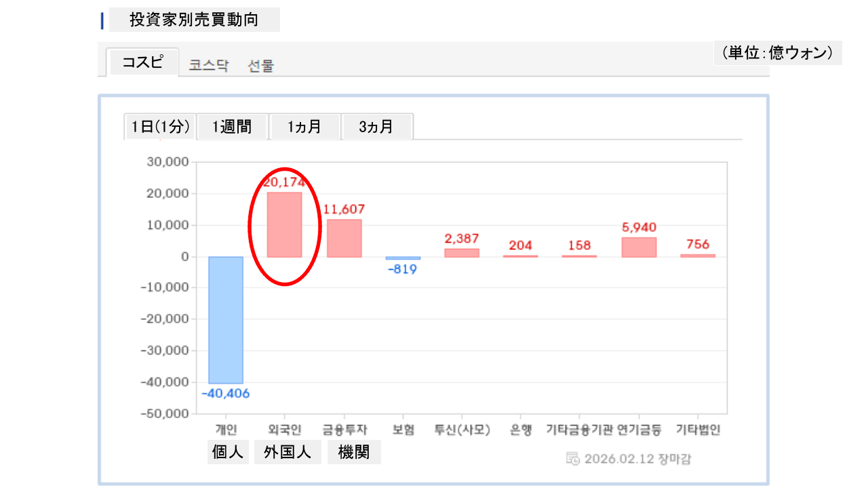The image size is (868, 488).
Task: Switch to the コスピ tab
Action: tap(142, 62)
